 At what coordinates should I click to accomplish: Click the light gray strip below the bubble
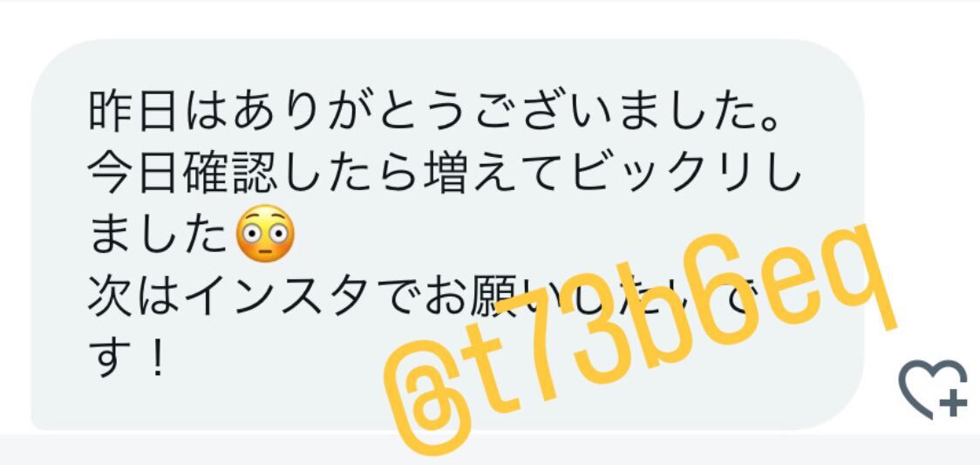490,449
